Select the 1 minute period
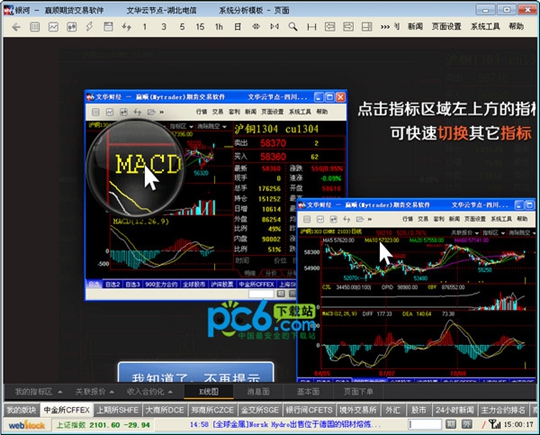The width and height of the screenshot is (540, 435). [x=145, y=27]
